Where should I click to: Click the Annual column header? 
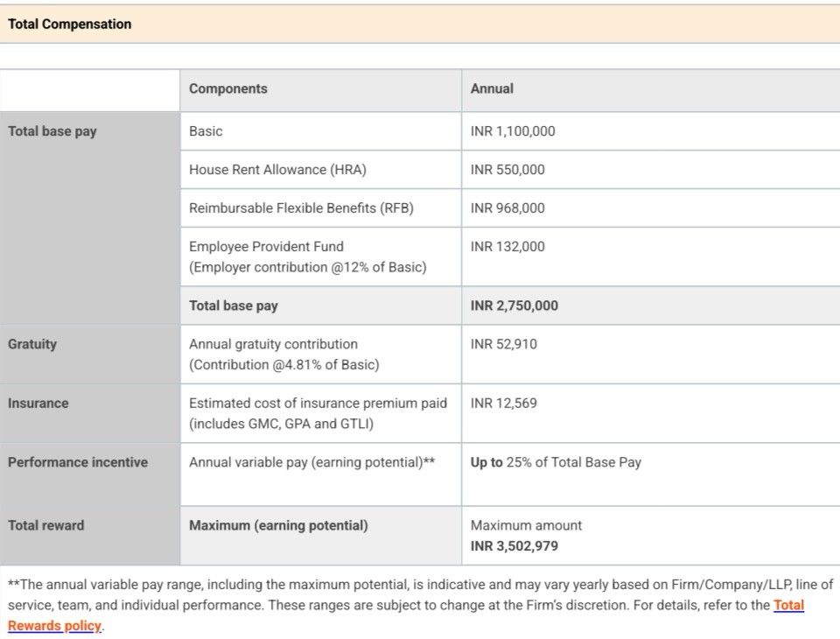click(492, 88)
